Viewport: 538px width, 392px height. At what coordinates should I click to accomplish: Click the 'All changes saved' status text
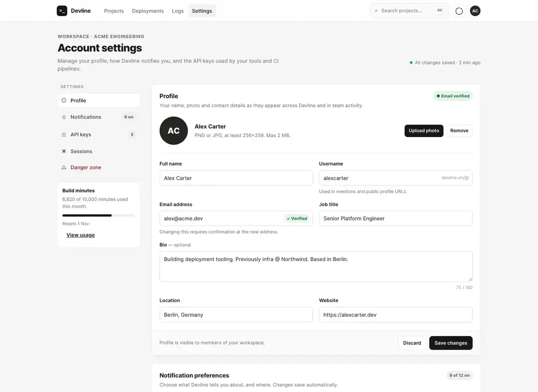[445, 63]
